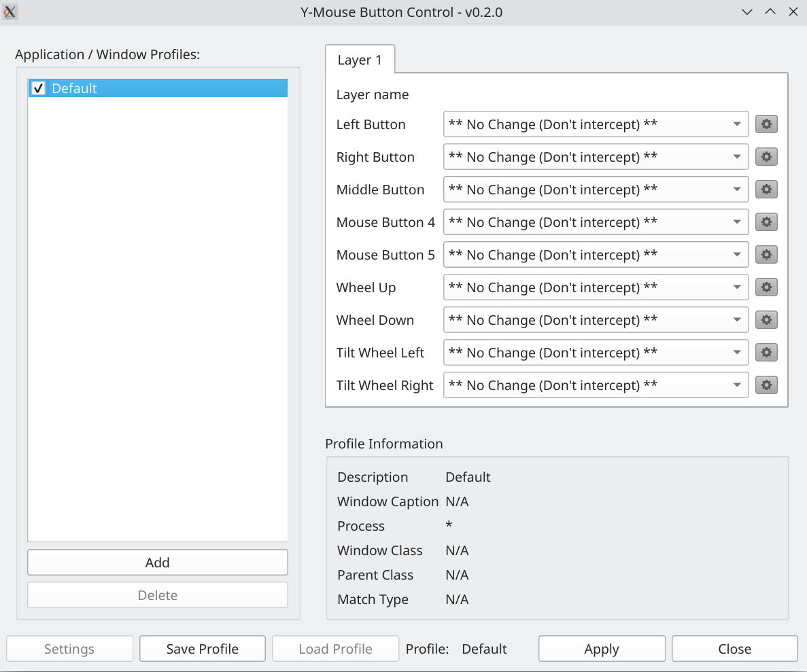Viewport: 807px width, 672px height.
Task: Click the Profile Information heading
Action: (384, 444)
